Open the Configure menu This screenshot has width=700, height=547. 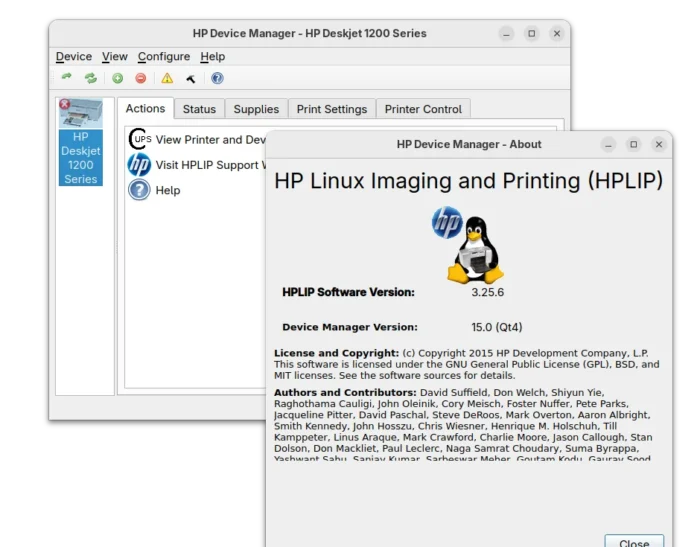[164, 57]
